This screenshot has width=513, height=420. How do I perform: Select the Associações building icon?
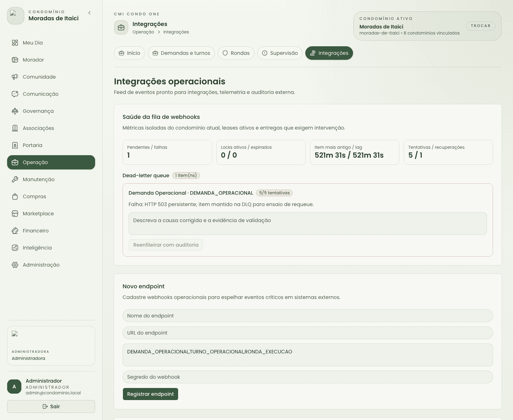[x=15, y=128]
